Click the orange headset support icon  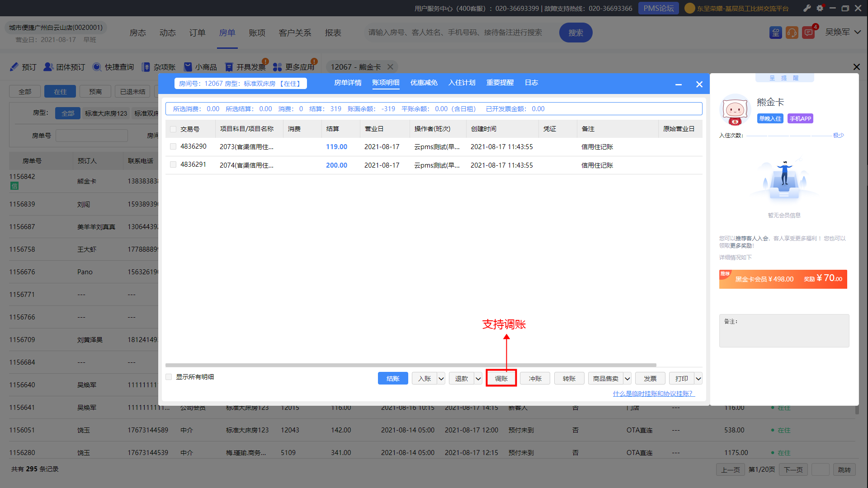792,33
